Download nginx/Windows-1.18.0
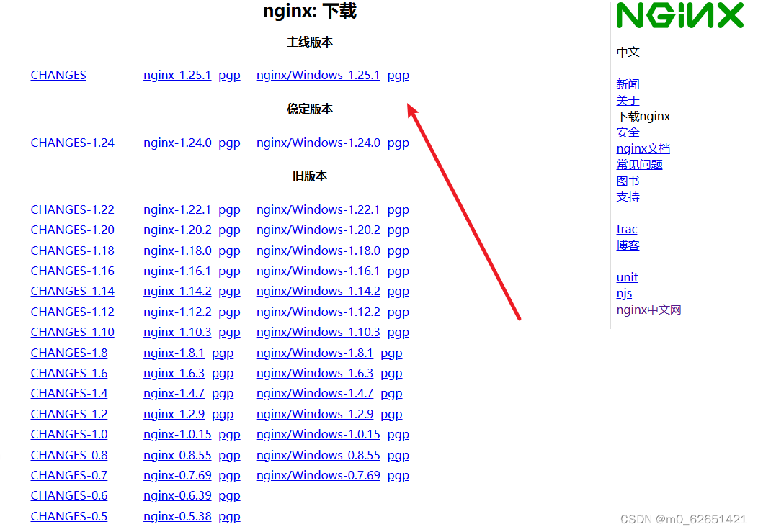758x532 pixels. point(318,251)
